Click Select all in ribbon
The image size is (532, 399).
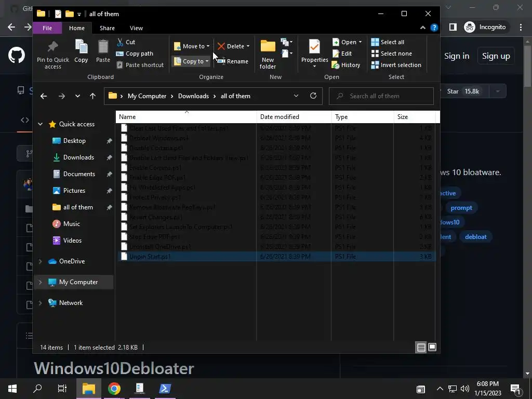point(388,42)
